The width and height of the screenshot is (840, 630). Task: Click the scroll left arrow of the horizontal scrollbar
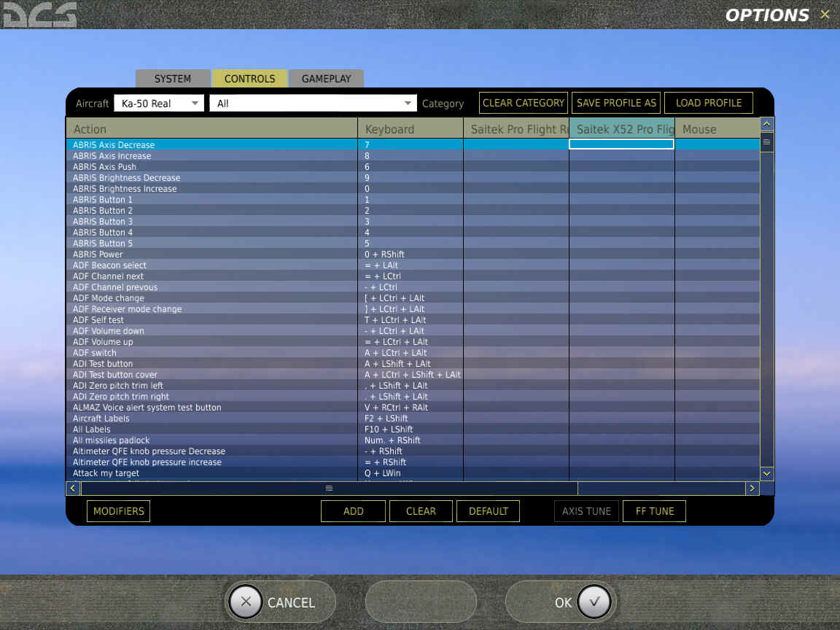tap(73, 488)
